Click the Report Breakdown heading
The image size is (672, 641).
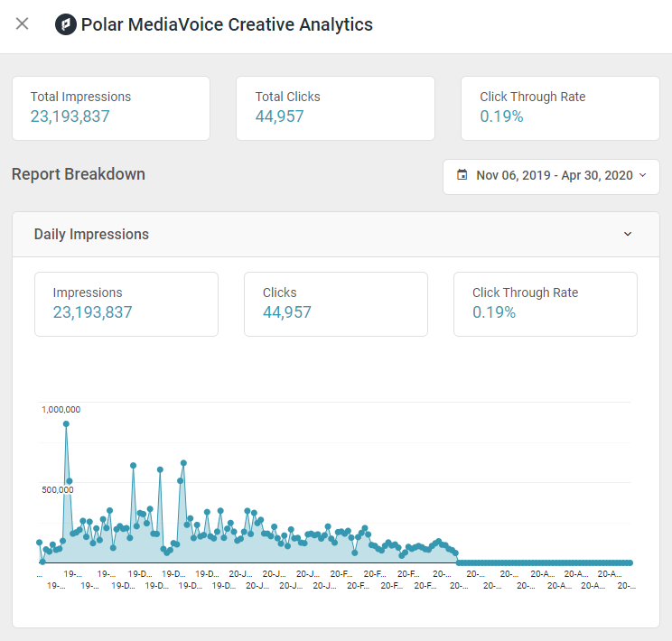(79, 174)
